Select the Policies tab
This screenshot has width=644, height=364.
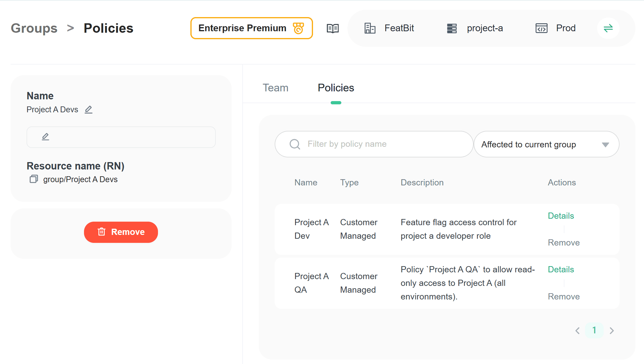coord(336,88)
